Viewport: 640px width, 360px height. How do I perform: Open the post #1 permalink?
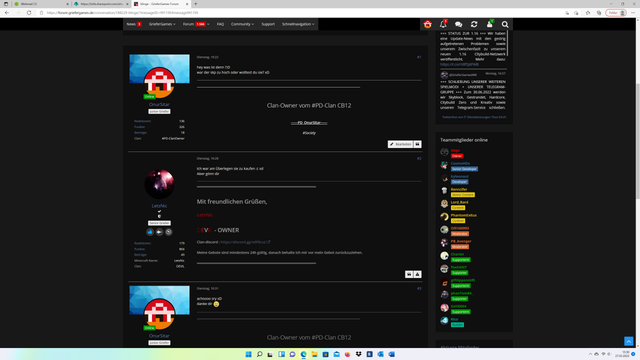pos(419,57)
